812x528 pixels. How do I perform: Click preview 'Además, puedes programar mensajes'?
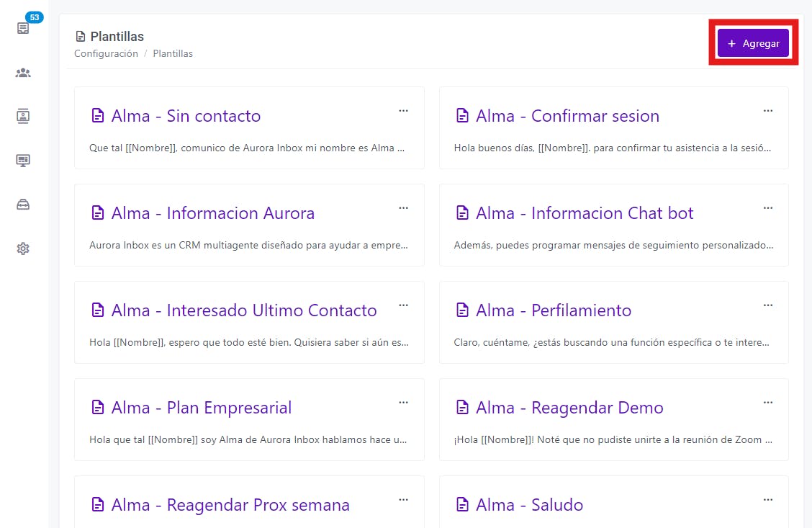click(x=613, y=245)
